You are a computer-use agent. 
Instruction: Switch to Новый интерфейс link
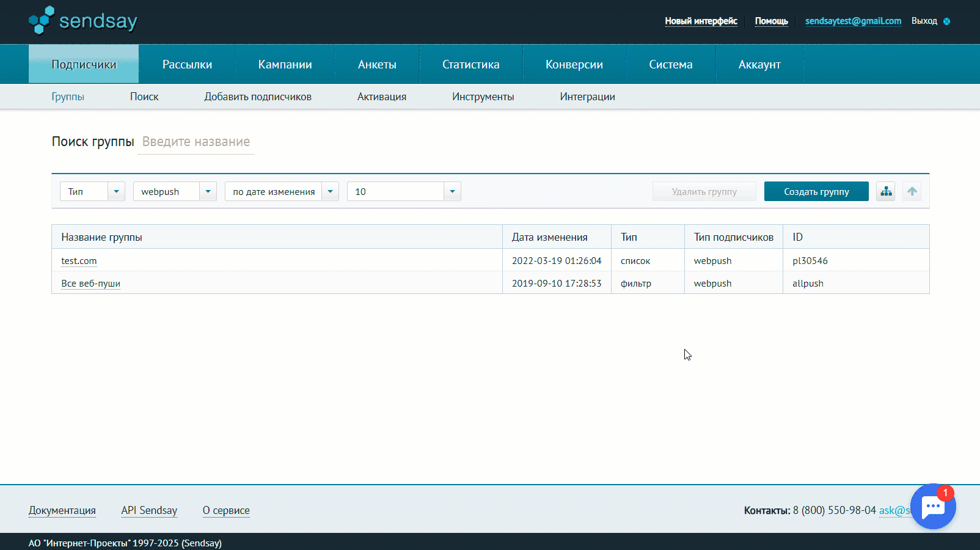click(x=701, y=21)
